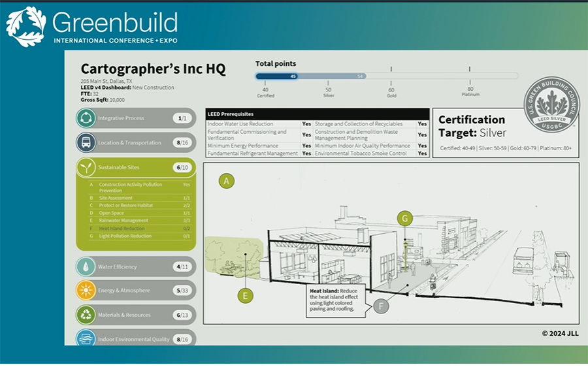
Task: Expand the Energy & Atmosphere category
Action: [x=136, y=291]
